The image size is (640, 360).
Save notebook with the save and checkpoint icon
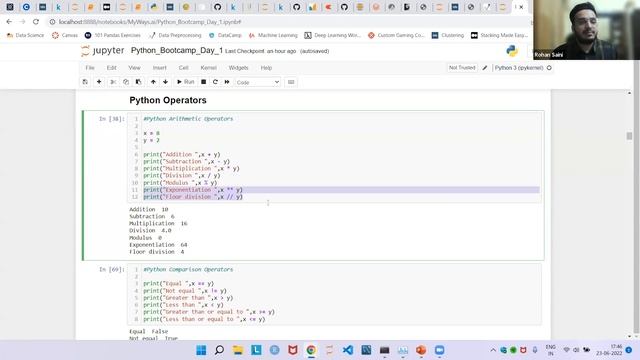[85, 82]
